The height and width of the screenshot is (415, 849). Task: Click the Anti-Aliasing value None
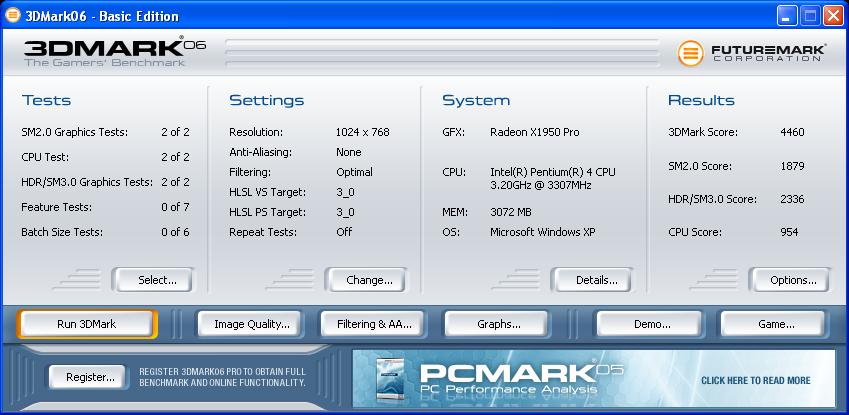pos(349,152)
